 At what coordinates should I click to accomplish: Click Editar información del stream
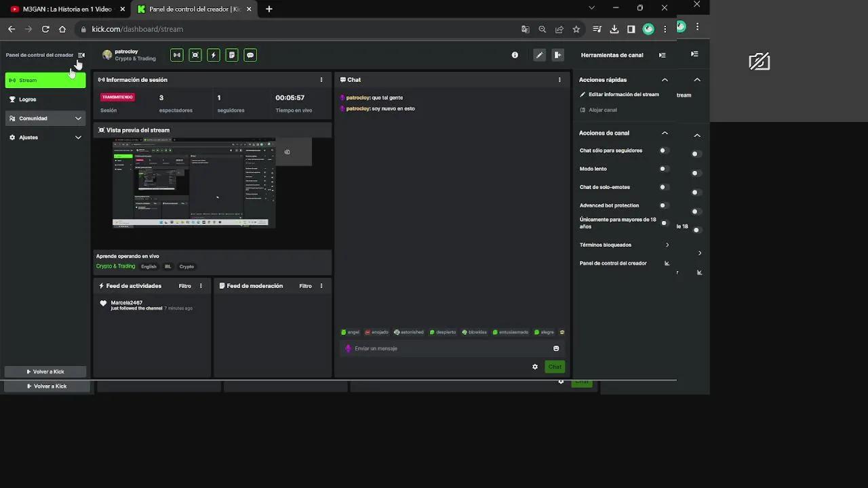point(623,95)
